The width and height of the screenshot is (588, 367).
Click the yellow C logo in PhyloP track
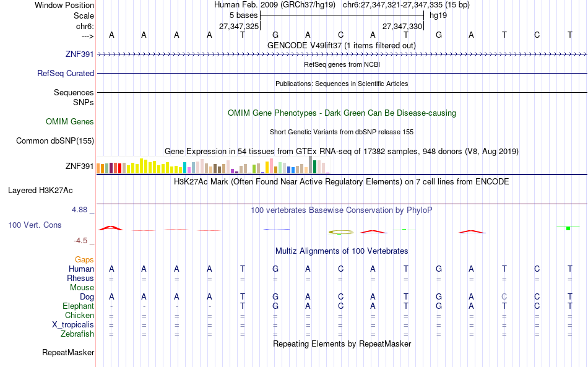tap(341, 233)
